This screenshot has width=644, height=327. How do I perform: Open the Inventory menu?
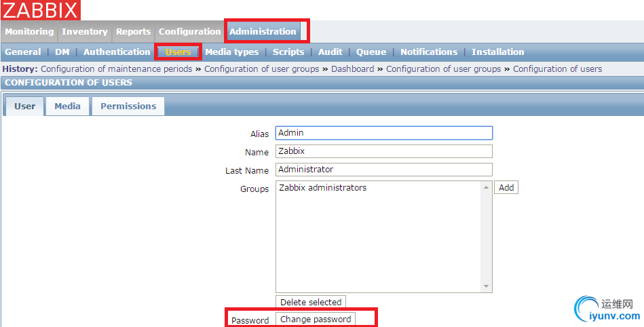click(x=85, y=32)
